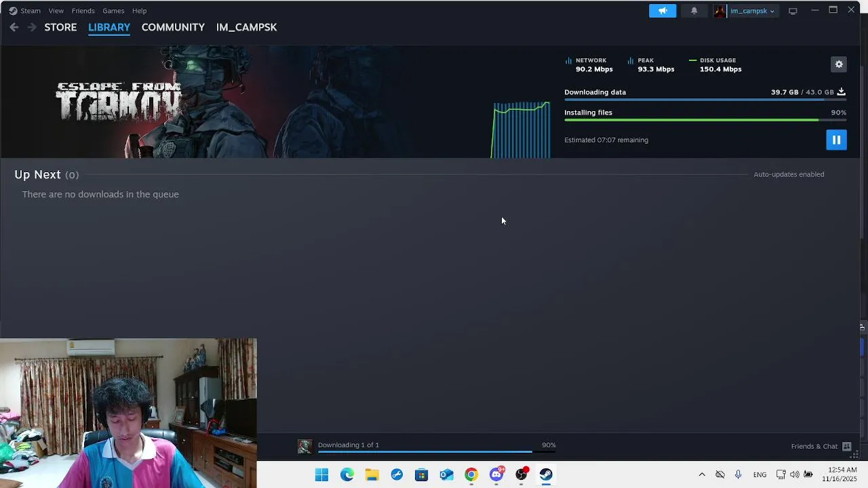This screenshot has height=488, width=868.
Task: Click the '150.4 Mbps' disk usage value
Action: pyautogui.click(x=720, y=69)
